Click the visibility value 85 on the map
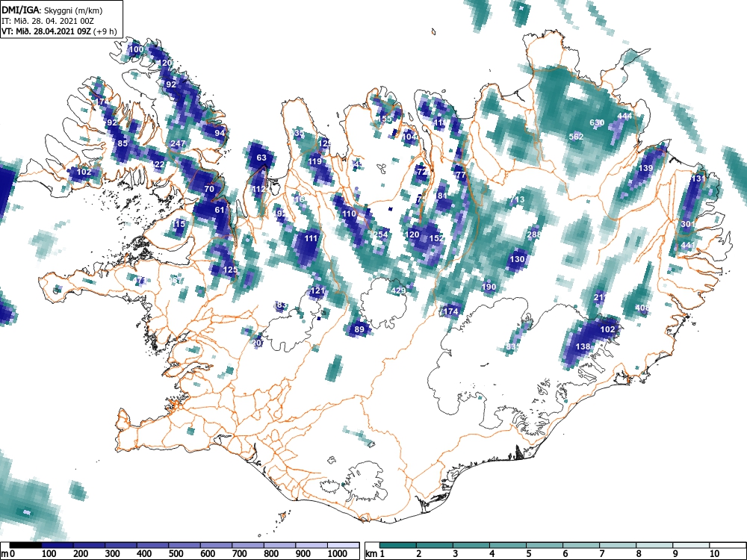The width and height of the screenshot is (747, 560). pos(123,143)
